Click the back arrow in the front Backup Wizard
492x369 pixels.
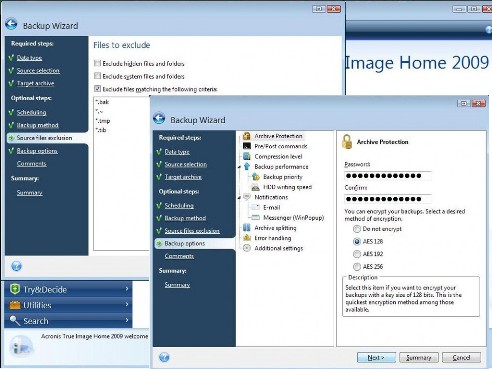159,119
